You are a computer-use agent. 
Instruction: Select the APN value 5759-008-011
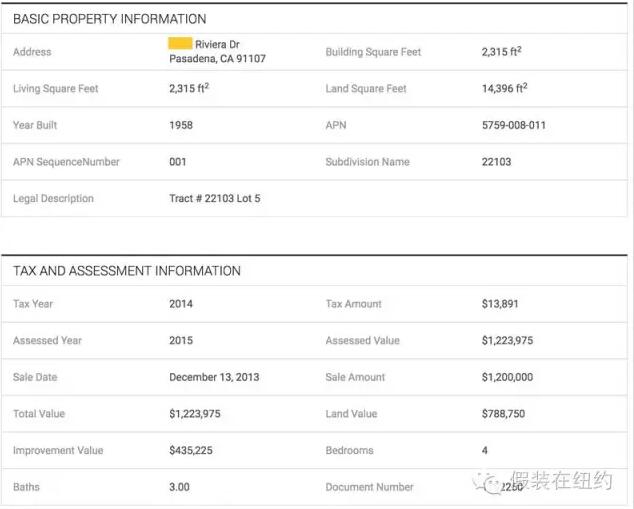coord(514,125)
